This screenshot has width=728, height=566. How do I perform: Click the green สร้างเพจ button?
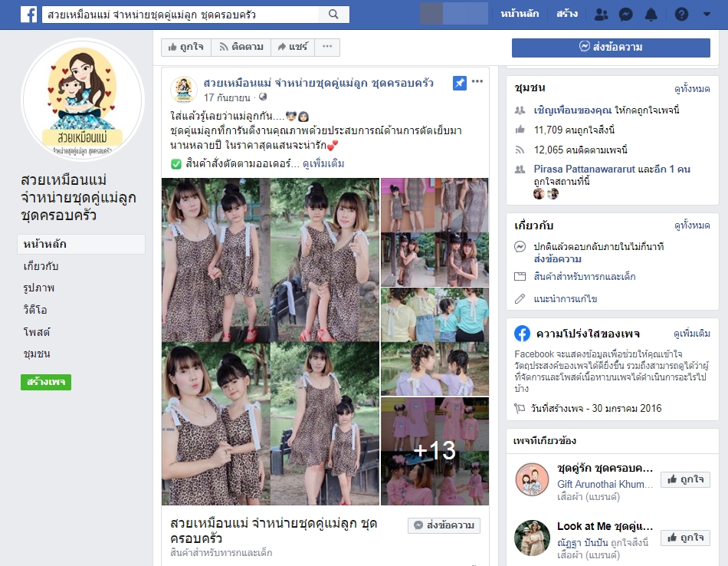[45, 382]
